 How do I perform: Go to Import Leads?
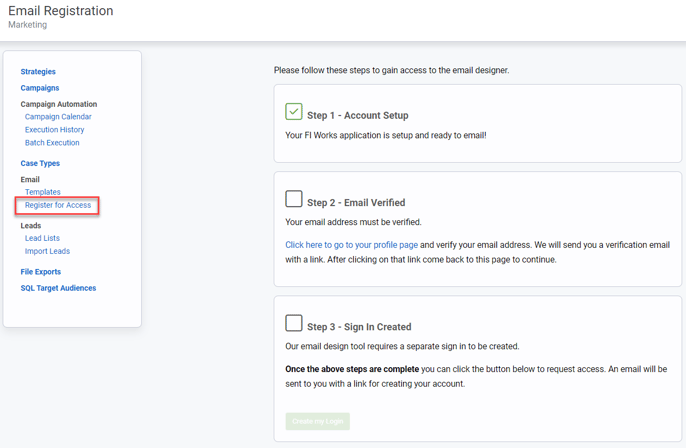coord(47,251)
